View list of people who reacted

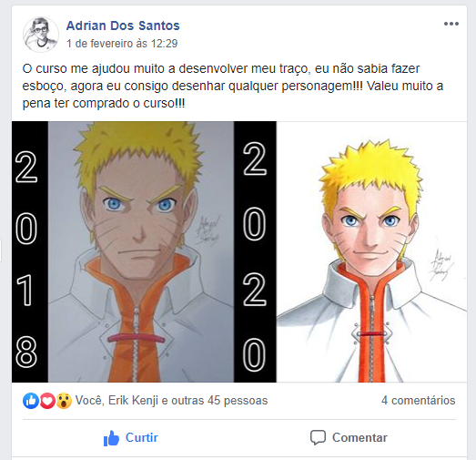(x=171, y=401)
